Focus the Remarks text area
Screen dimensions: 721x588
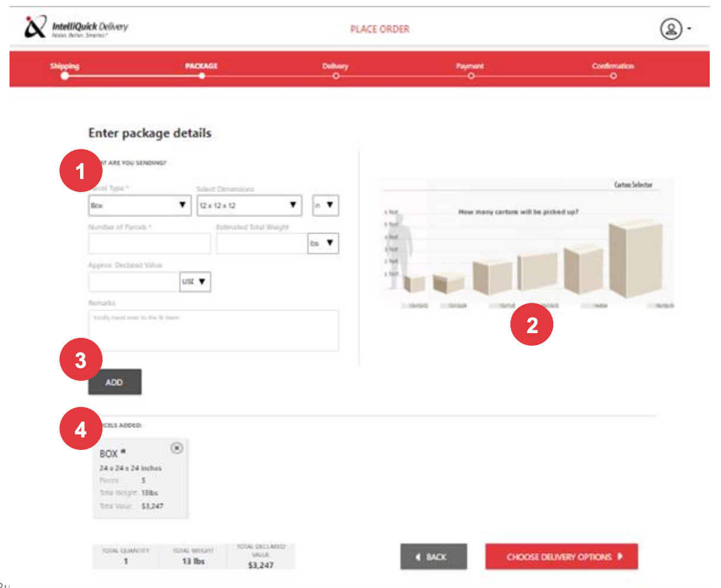coord(213,330)
